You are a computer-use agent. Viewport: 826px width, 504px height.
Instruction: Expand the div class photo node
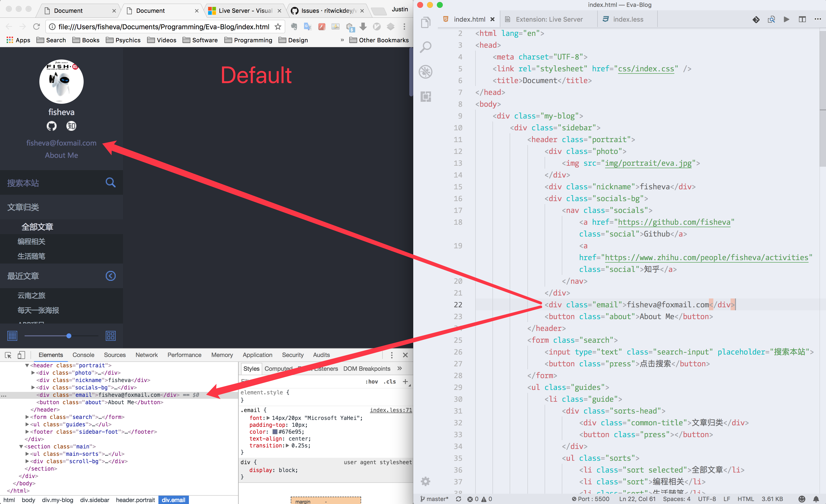[33, 373]
